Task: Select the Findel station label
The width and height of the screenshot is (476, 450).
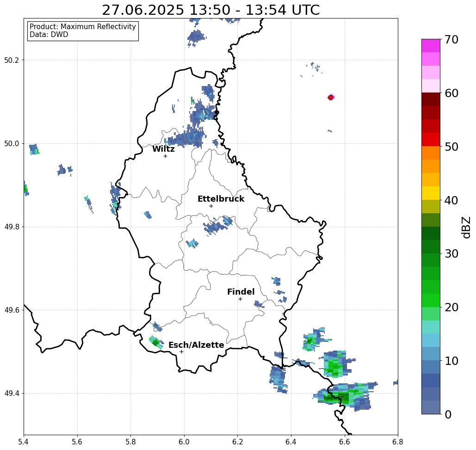Action: point(241,292)
